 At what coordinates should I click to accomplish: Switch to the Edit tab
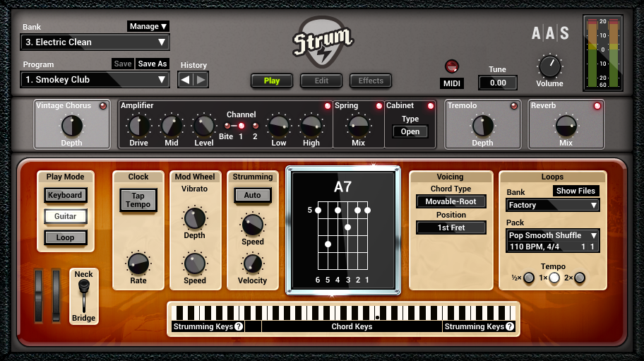point(321,81)
